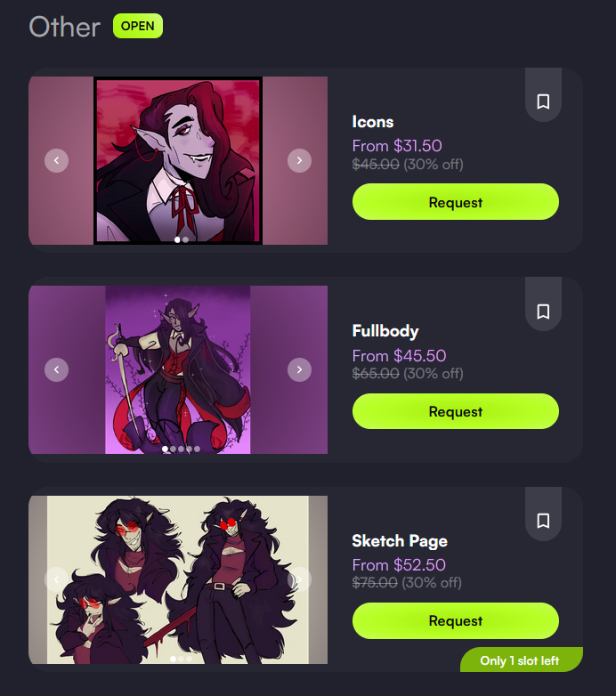This screenshot has width=616, height=696.
Task: Bookmark the Icons commission listing
Action: tap(543, 101)
